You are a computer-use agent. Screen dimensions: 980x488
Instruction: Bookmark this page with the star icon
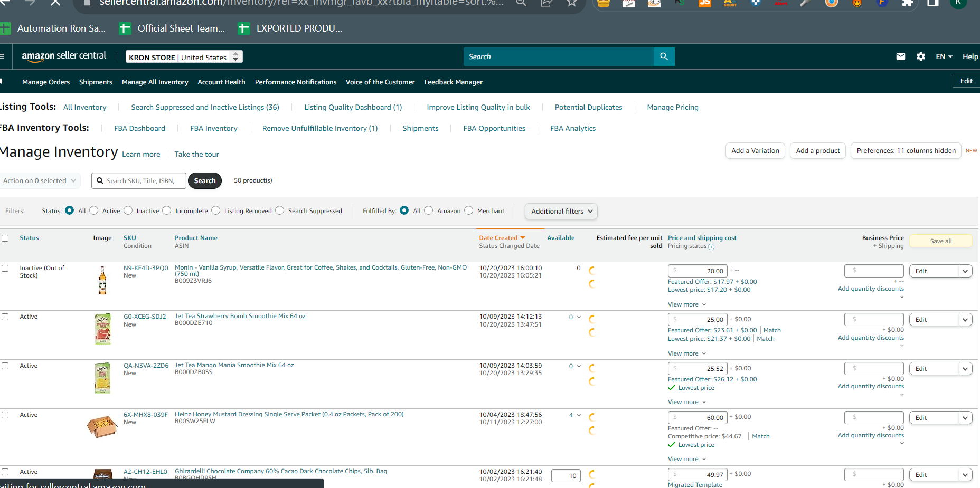pyautogui.click(x=571, y=3)
